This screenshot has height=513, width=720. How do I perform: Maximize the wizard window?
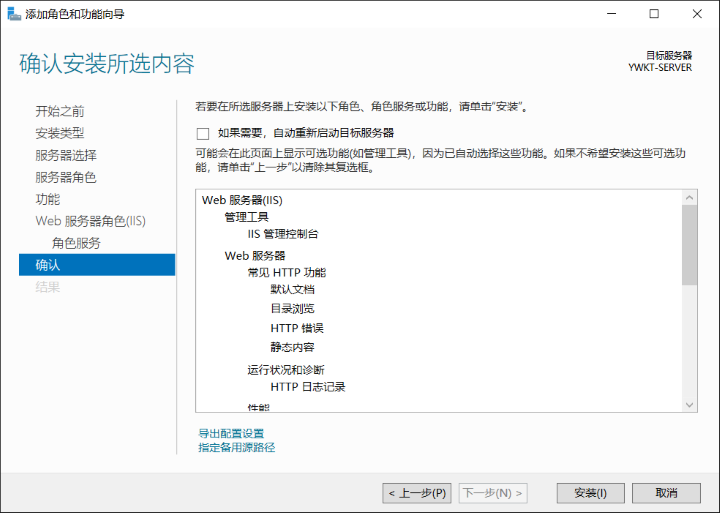coord(654,14)
